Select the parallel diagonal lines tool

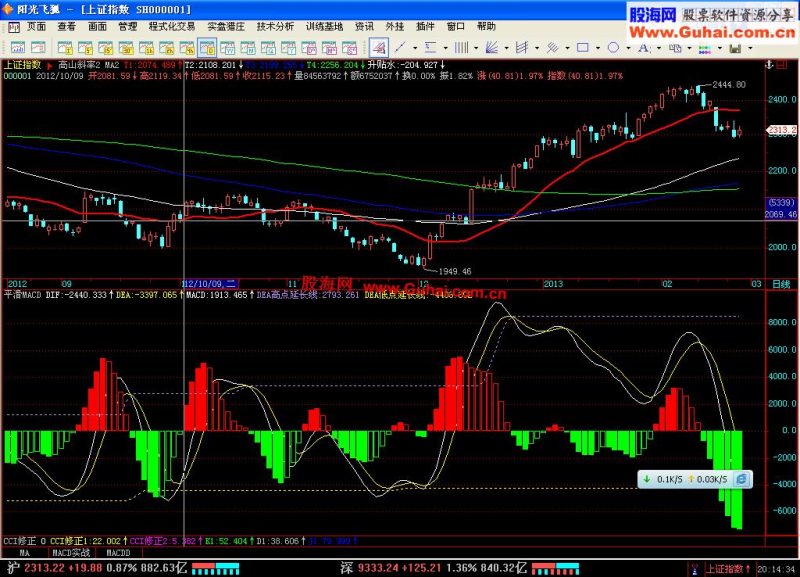[553, 47]
